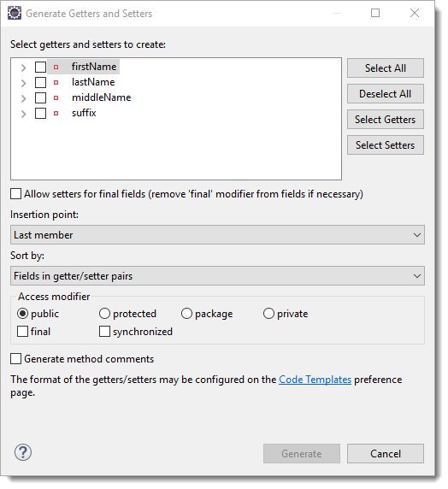
Task: Open the Sort by dropdown
Action: coord(217,275)
